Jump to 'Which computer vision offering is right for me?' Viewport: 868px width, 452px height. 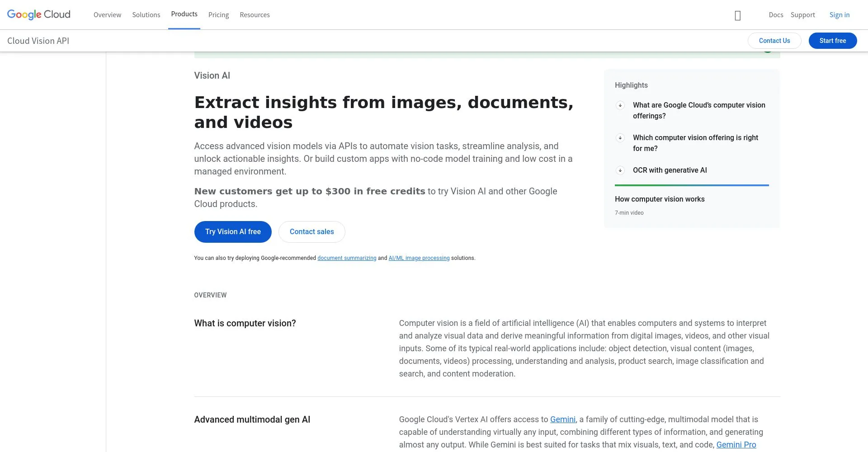(695, 143)
